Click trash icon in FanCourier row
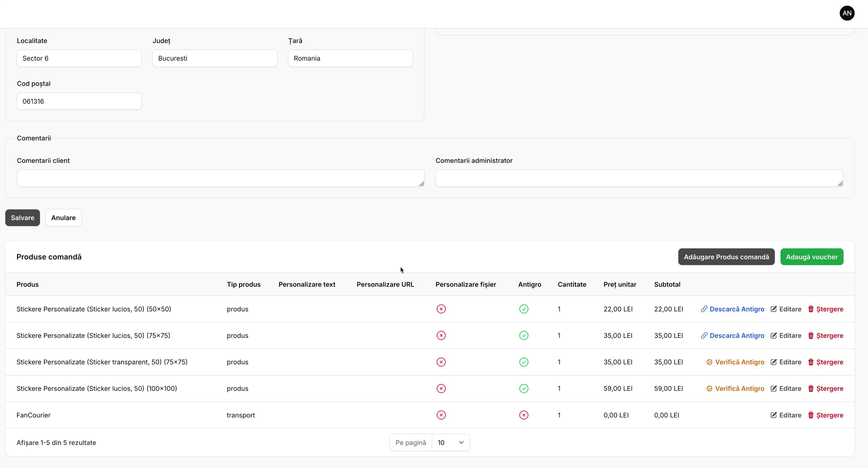This screenshot has width=868, height=468. [x=811, y=415]
